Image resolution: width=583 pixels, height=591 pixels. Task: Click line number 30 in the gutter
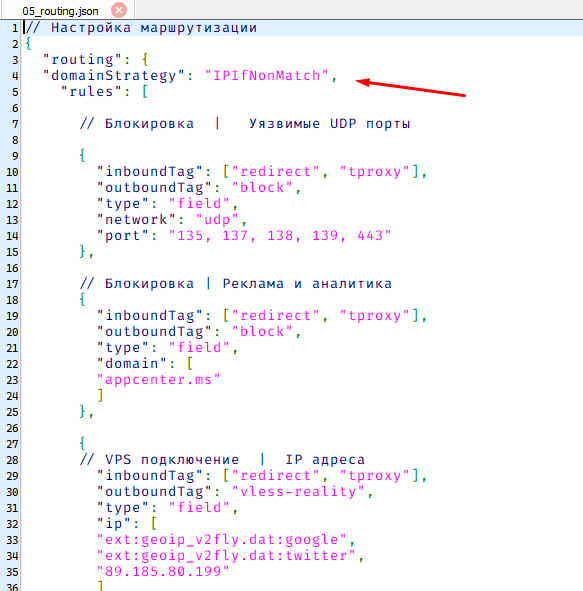pos(12,492)
